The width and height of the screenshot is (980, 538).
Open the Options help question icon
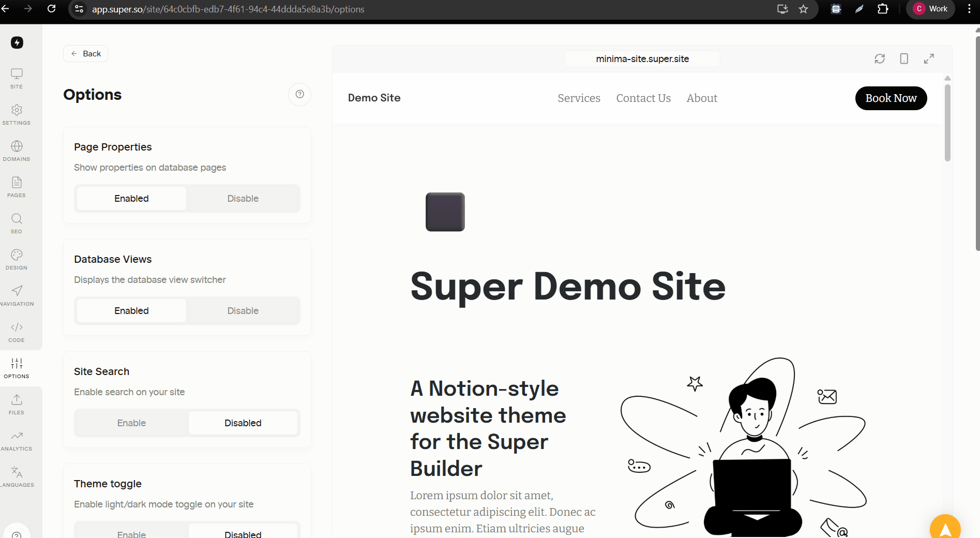[x=299, y=94]
